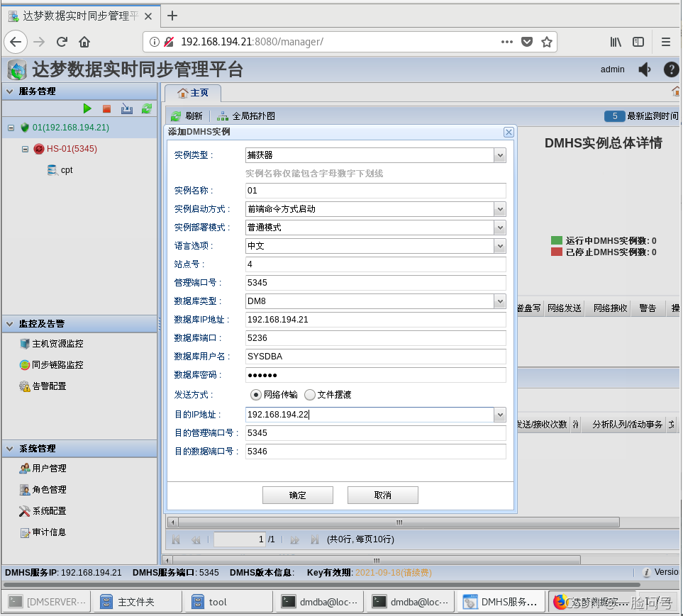Open 用户管理 menu item

43,469
